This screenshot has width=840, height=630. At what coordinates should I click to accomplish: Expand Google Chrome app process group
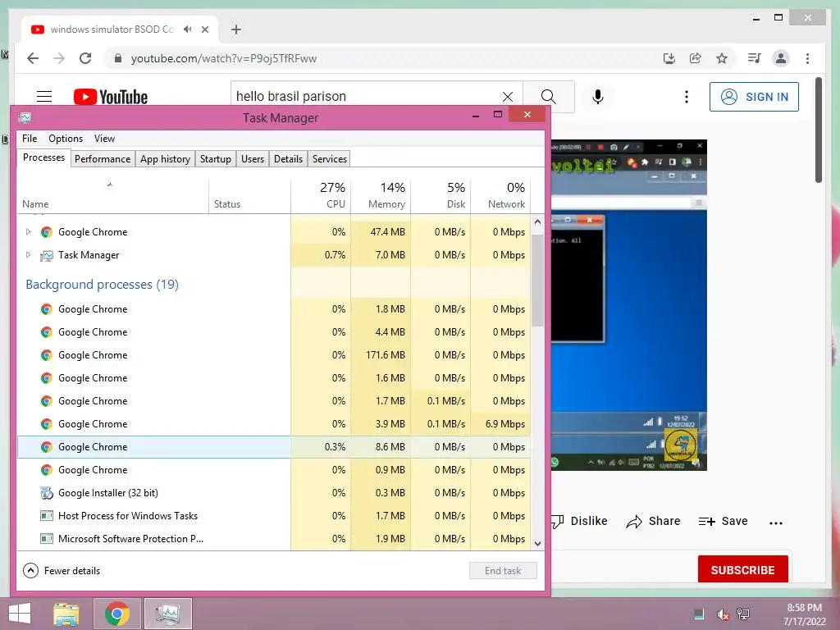coord(29,232)
